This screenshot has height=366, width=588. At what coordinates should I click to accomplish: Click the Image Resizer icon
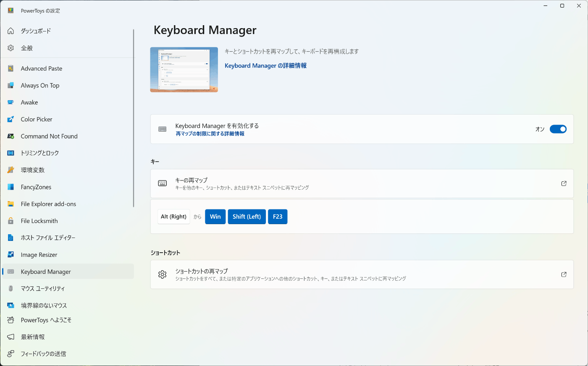11,255
